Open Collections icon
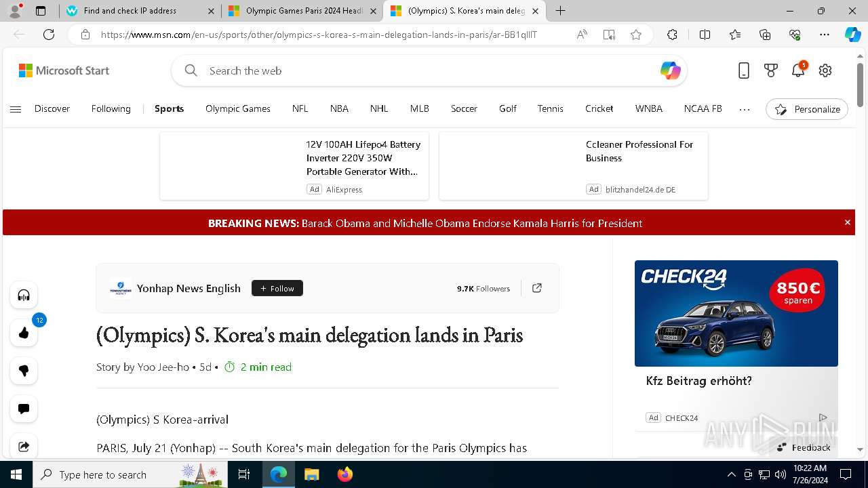The height and width of the screenshot is (488, 868). point(765,35)
